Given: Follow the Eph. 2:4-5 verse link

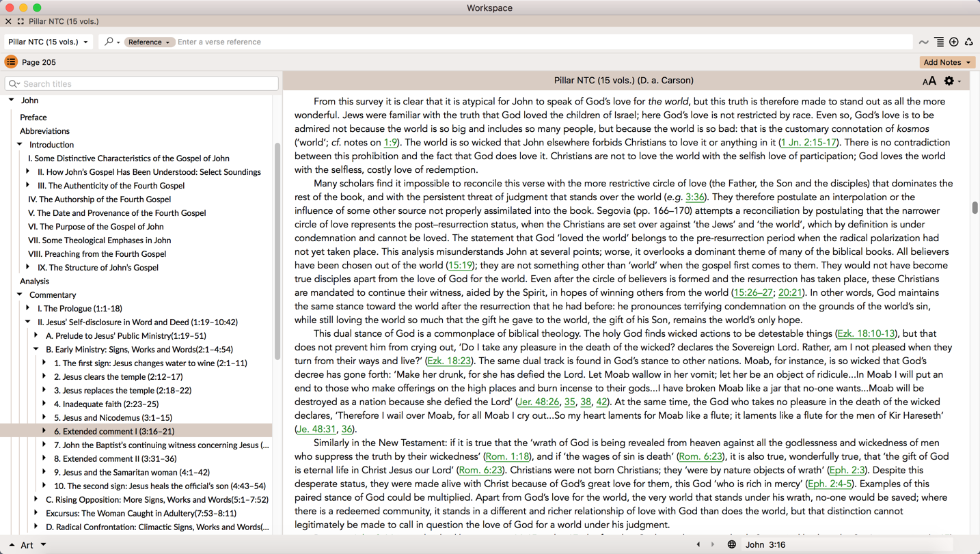Looking at the screenshot, I should (830, 484).
